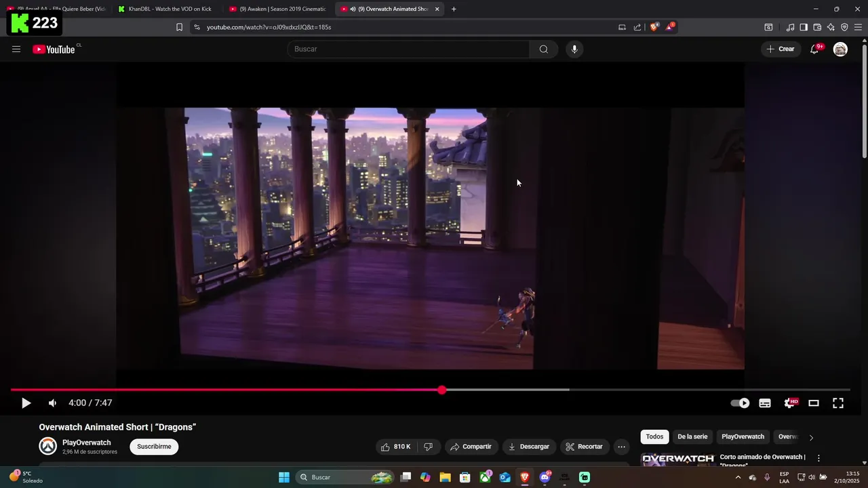This screenshot has width=868, height=488.
Task: Click the Suscribirme button
Action: [154, 447]
